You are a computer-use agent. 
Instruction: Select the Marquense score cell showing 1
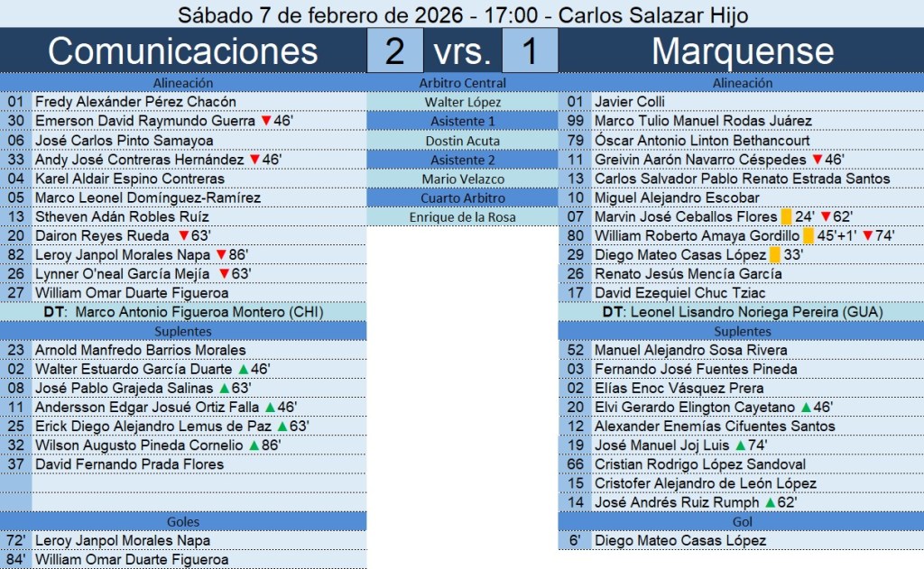click(x=530, y=51)
